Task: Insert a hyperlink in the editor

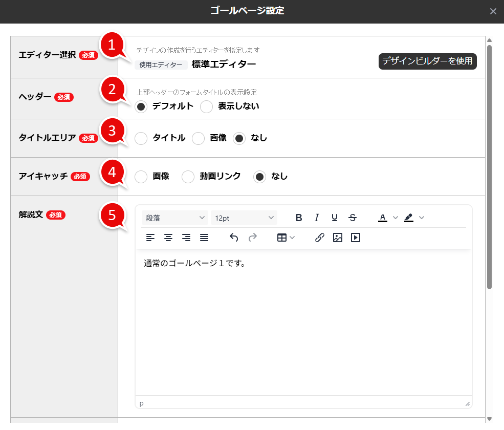Action: [319, 237]
